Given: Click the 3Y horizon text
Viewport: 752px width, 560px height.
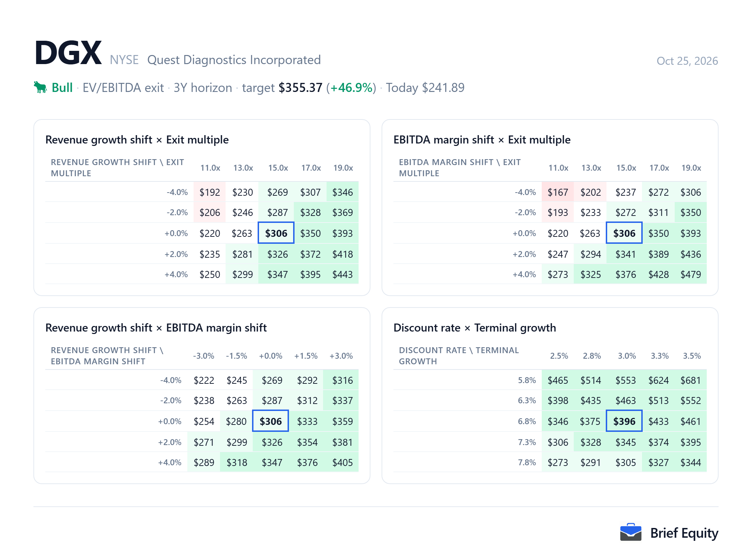Looking at the screenshot, I should tap(203, 88).
